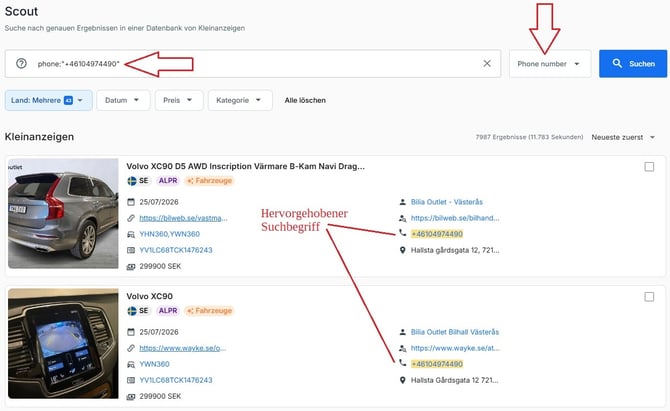670x411 pixels.
Task: Click Alle löschen to clear filters
Action: pos(305,100)
